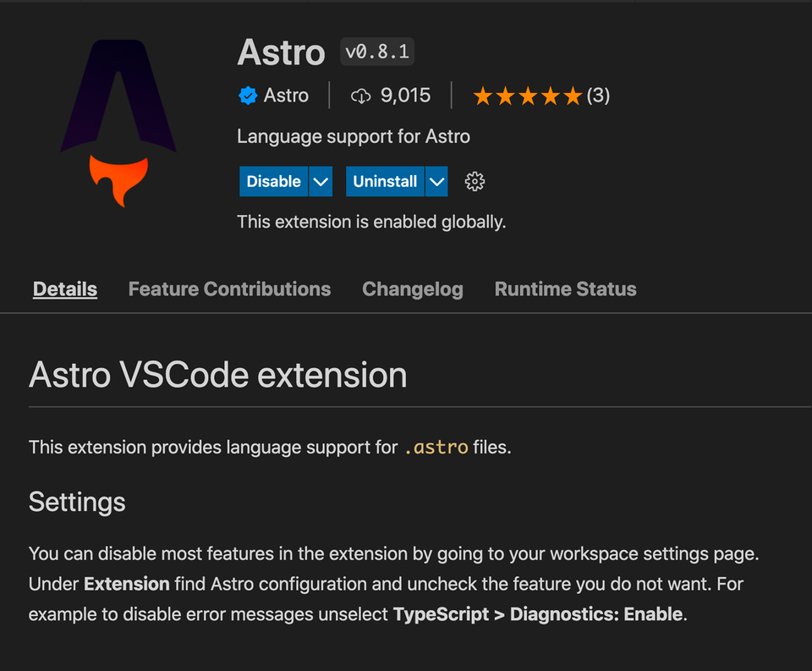Click the '.astro' inline code text
Image resolution: width=812 pixels, height=671 pixels.
pos(436,447)
